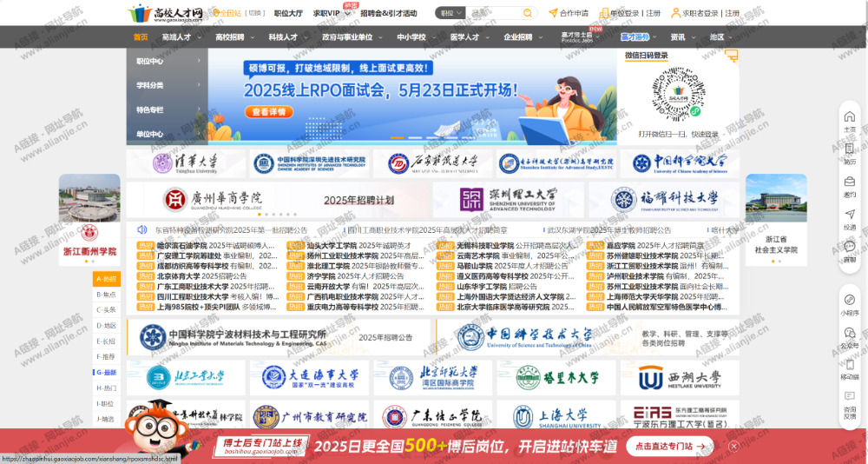This screenshot has height=464, width=868.
Task: Open 中国科学技术大学 banner
Action: point(588,337)
